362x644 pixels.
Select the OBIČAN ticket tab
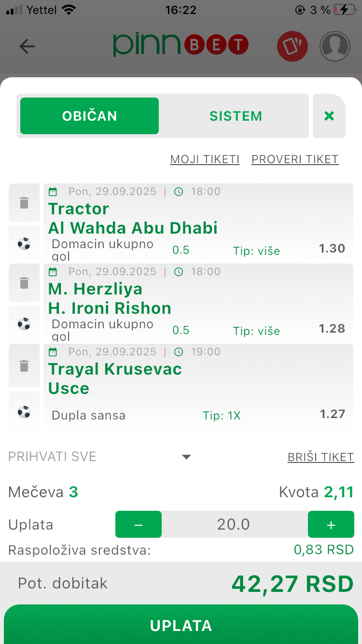90,116
